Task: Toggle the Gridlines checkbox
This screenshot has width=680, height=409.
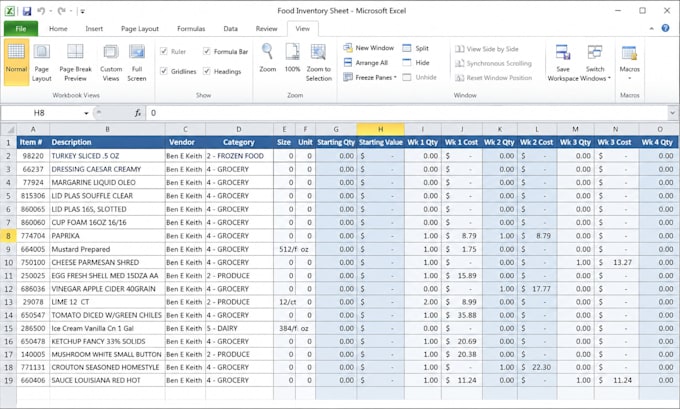Action: click(x=164, y=71)
